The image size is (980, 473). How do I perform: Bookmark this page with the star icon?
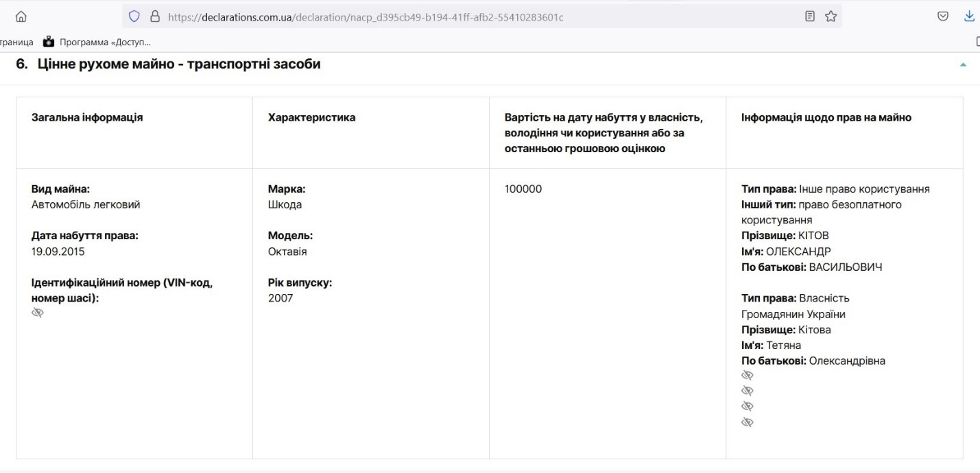(830, 16)
